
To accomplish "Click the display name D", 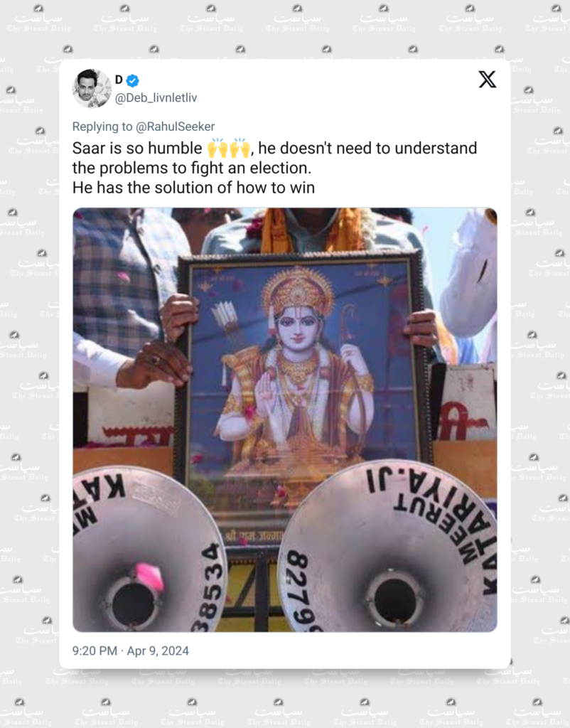I will click(x=119, y=80).
